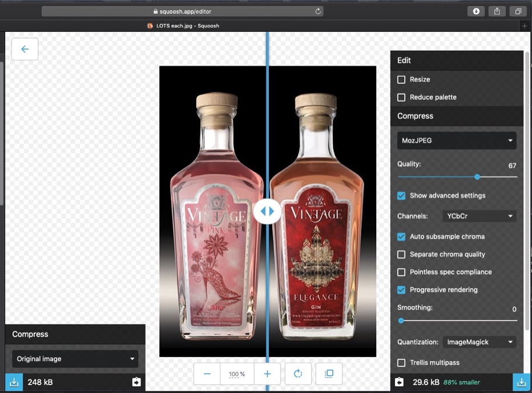Screen dimensions: 532x393
Task: Adjust the Quality slider
Action: click(477, 177)
